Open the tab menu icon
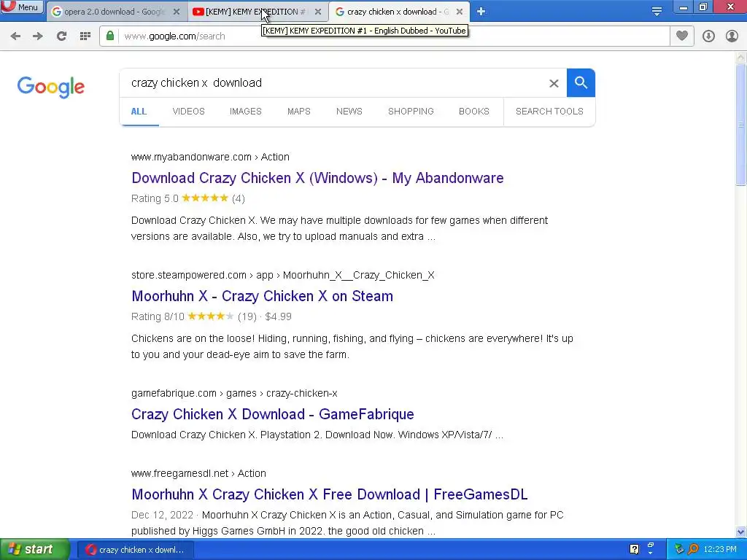Image resolution: width=747 pixels, height=560 pixels. (x=657, y=12)
